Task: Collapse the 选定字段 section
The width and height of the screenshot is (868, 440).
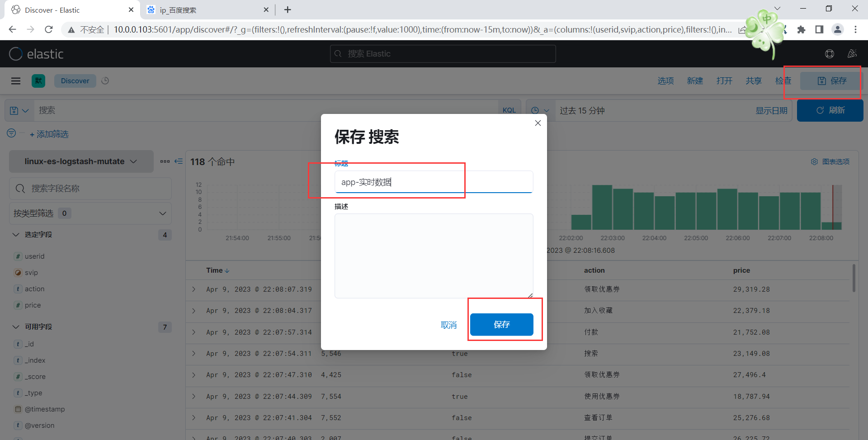Action: (x=16, y=235)
